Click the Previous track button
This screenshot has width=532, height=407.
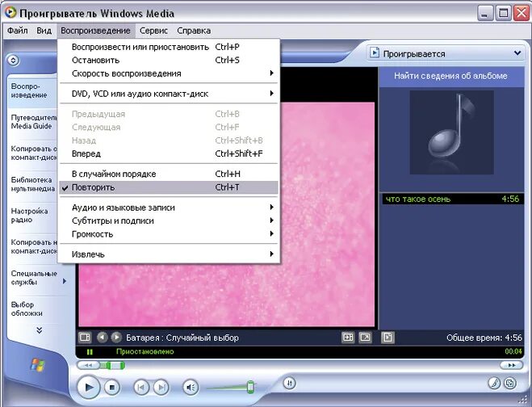click(x=141, y=388)
